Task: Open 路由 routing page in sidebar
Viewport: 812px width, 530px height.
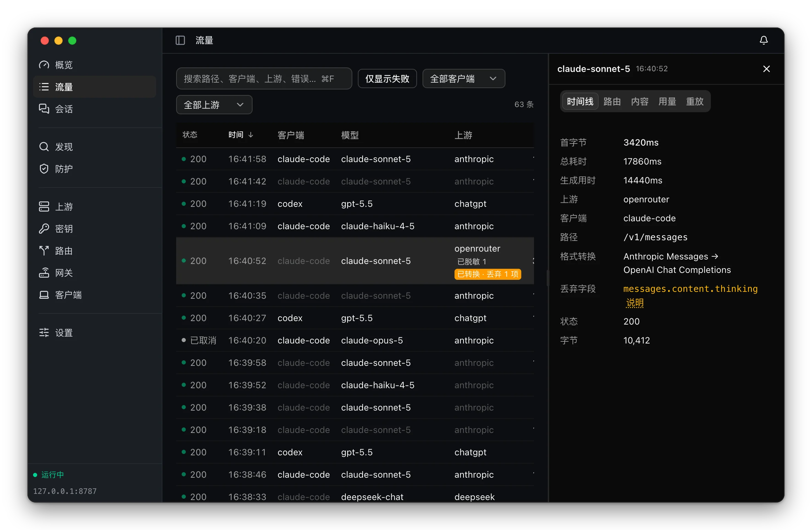Action: [x=94, y=251]
